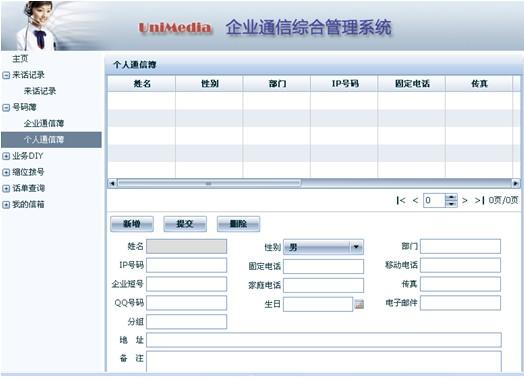Image resolution: width=524 pixels, height=379 pixels.
Task: Increase page number with spinner up arrow
Action: 451,197
